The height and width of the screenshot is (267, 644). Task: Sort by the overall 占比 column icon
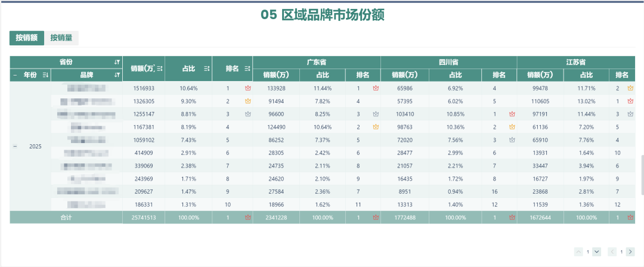pos(207,69)
